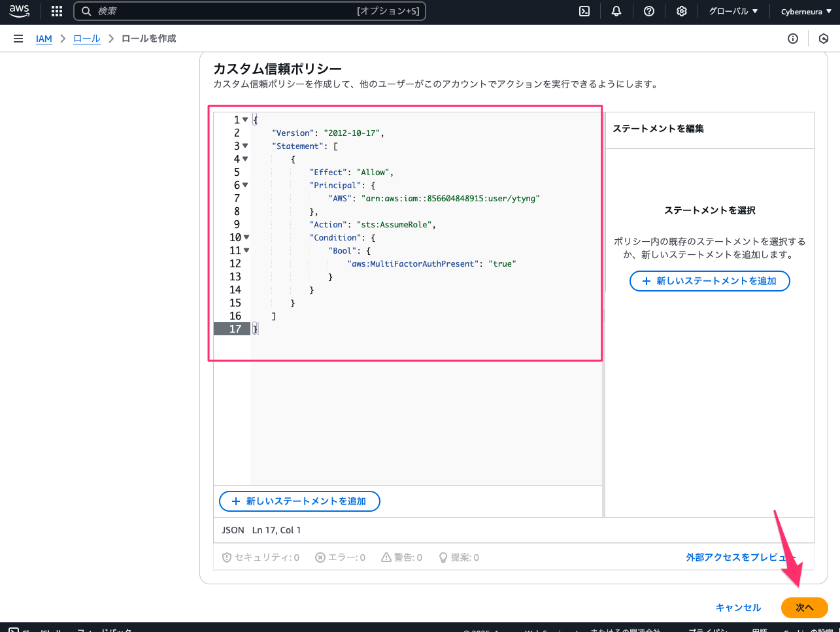Go to the IAM breadcrumb link
The image size is (840, 632).
coord(44,39)
